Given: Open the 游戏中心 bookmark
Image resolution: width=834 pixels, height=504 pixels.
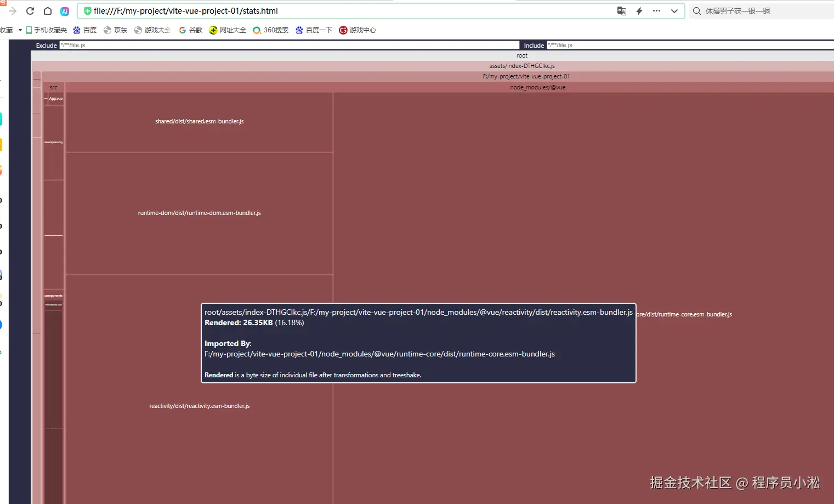Looking at the screenshot, I should pos(358,30).
